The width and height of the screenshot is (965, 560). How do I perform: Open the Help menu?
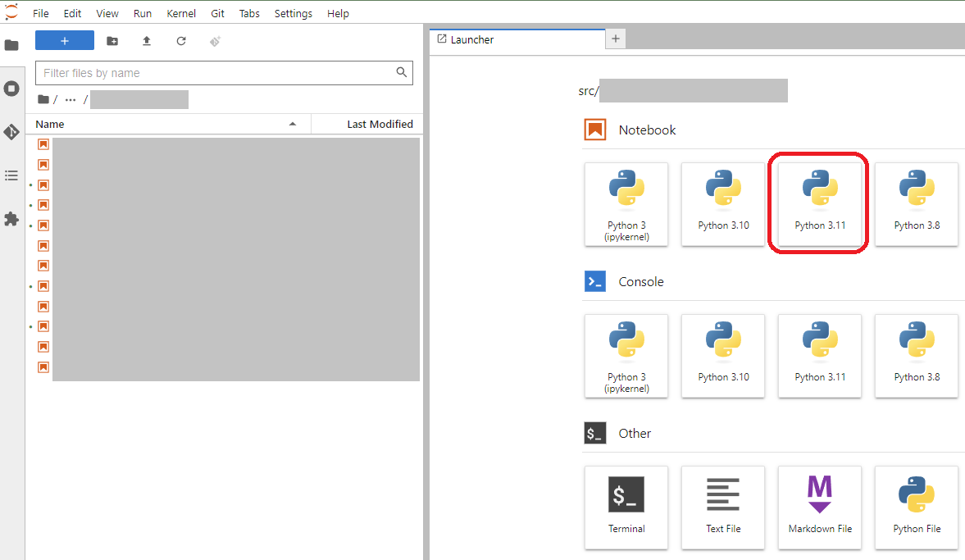[x=338, y=14]
